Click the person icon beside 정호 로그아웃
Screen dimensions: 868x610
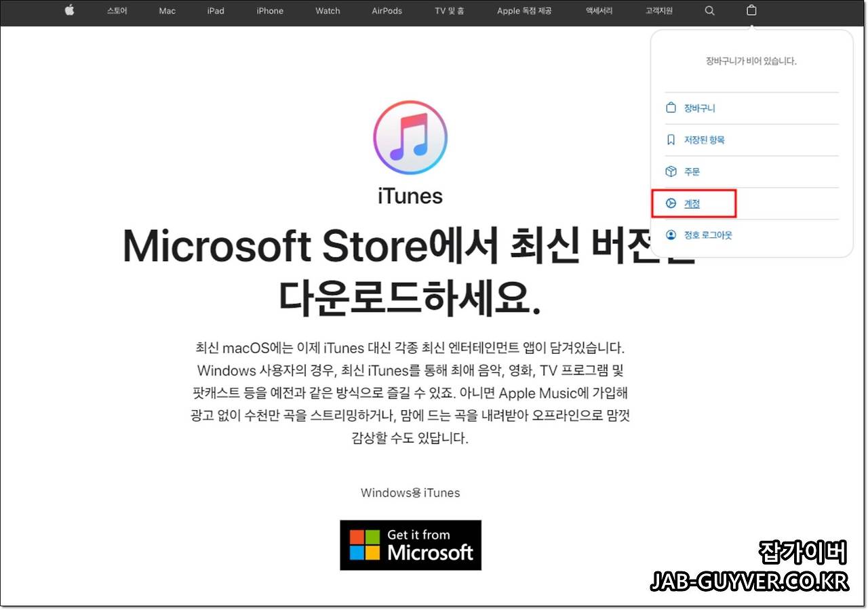670,235
